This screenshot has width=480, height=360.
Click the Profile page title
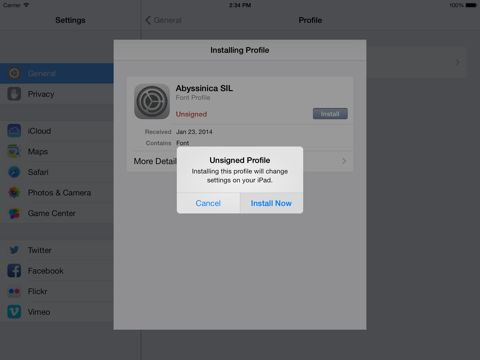(310, 20)
